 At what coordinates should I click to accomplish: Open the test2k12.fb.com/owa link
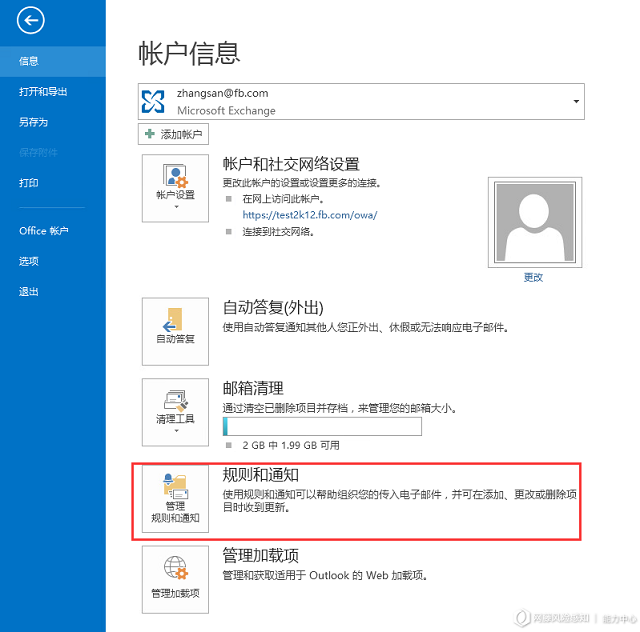pyautogui.click(x=310, y=215)
